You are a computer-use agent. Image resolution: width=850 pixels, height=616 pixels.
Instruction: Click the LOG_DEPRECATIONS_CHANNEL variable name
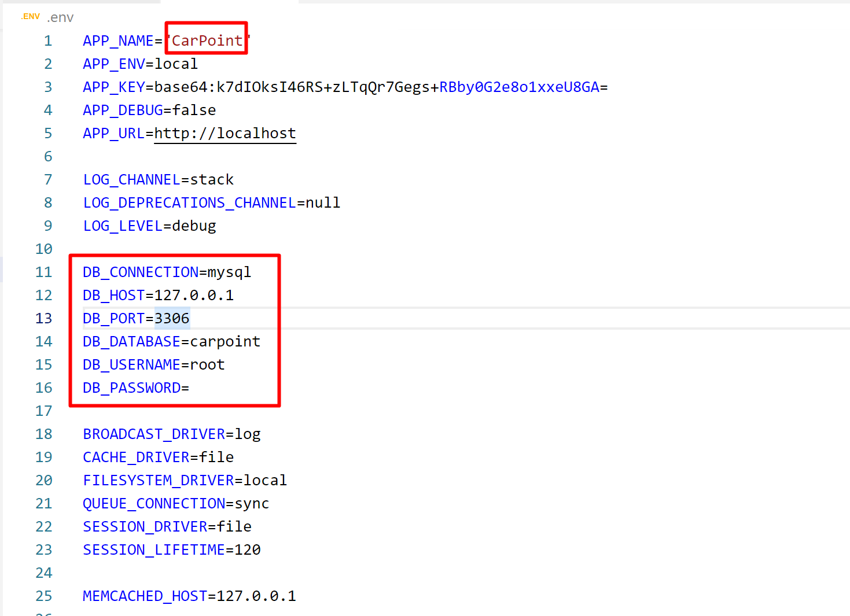(189, 203)
